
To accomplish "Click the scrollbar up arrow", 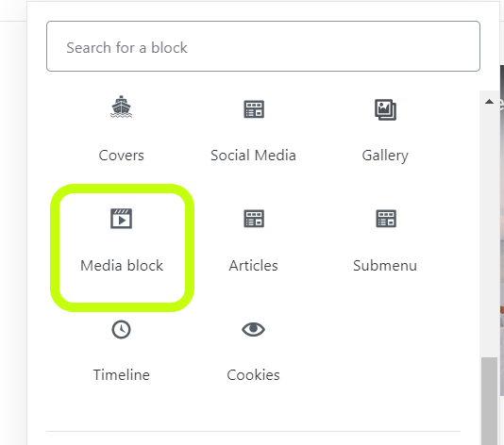I will click(489, 102).
